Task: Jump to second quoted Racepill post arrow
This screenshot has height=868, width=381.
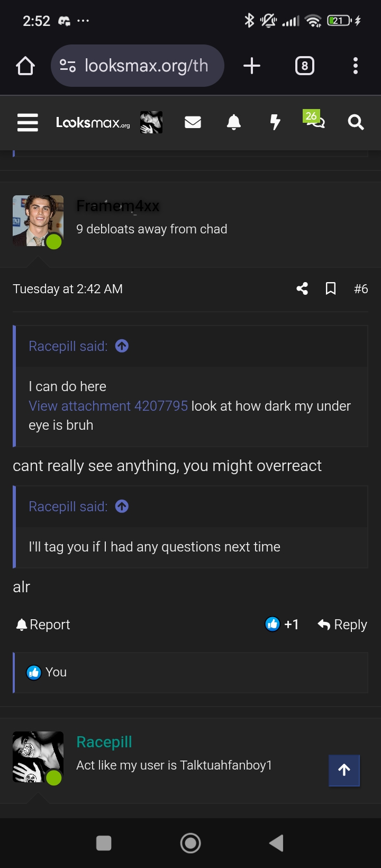Action: (122, 507)
